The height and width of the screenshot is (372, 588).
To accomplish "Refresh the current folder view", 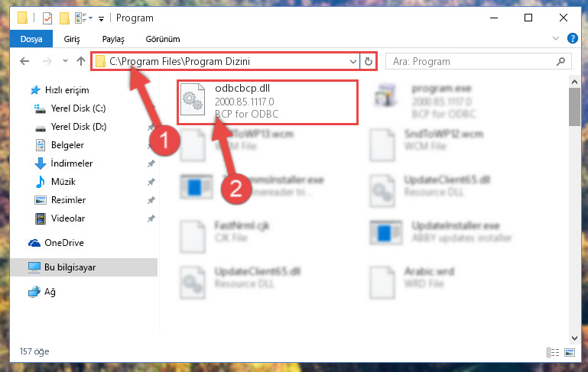I will [369, 61].
